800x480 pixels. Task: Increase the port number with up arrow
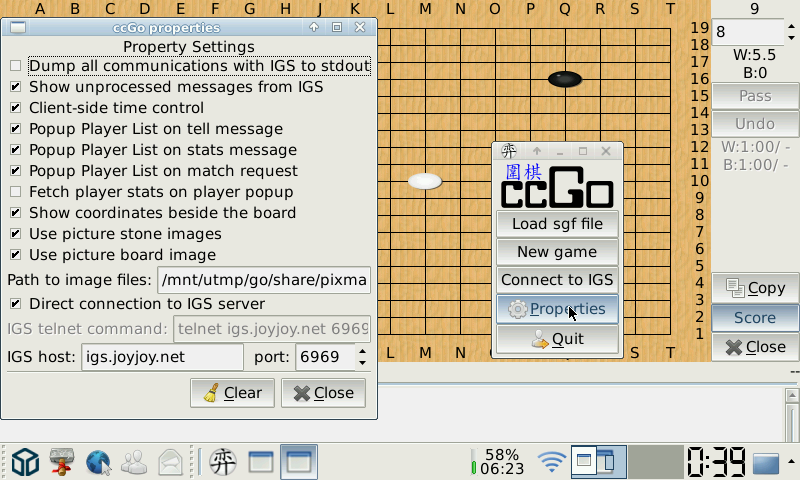362,351
